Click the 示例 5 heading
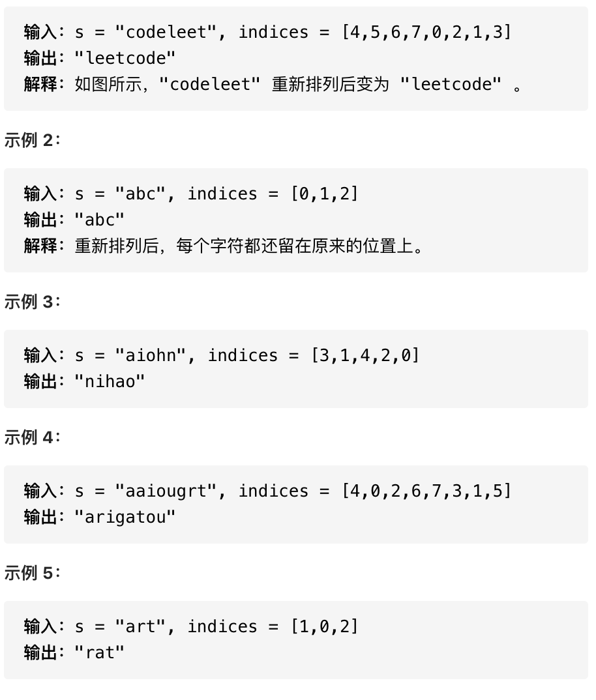The image size is (596, 700). coord(32,573)
